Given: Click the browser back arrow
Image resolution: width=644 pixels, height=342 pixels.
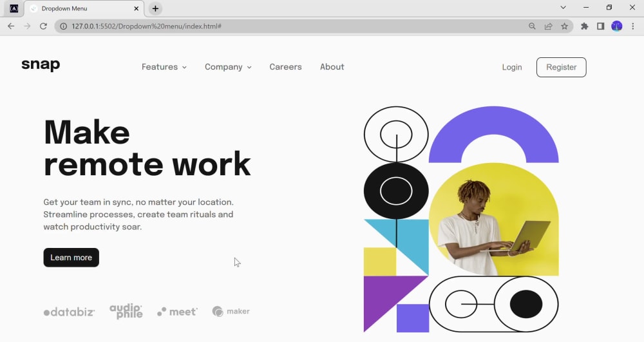Looking at the screenshot, I should click(x=11, y=26).
